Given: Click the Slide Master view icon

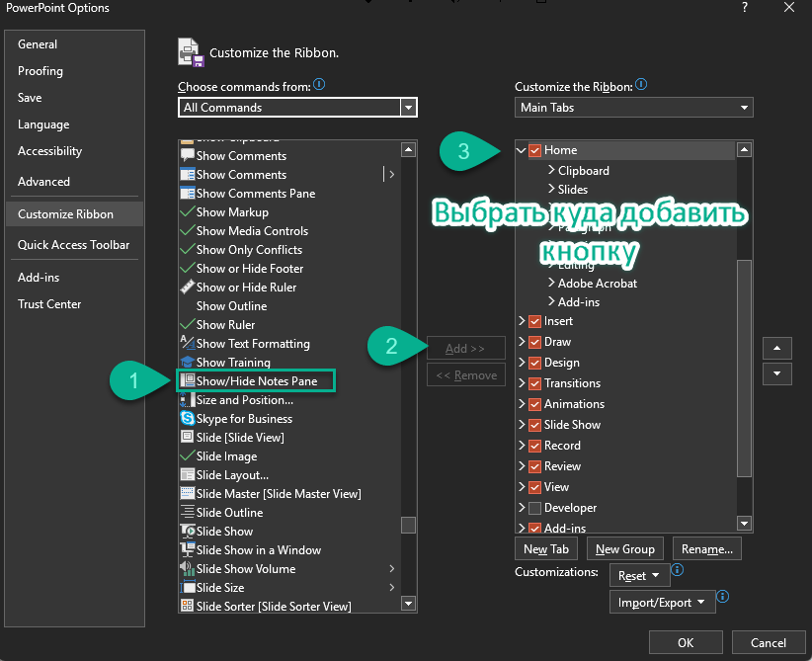Looking at the screenshot, I should pyautogui.click(x=187, y=493).
